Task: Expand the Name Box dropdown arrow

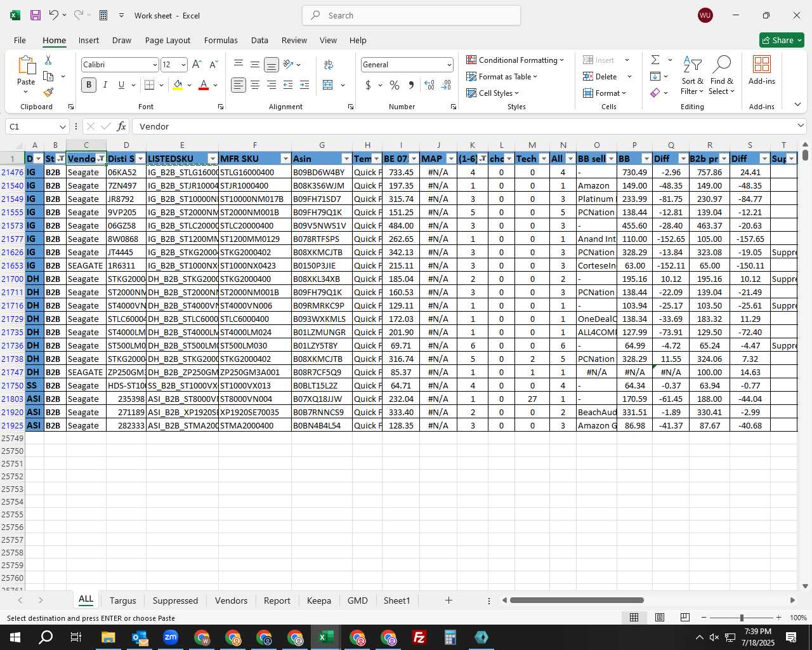Action: (62, 126)
